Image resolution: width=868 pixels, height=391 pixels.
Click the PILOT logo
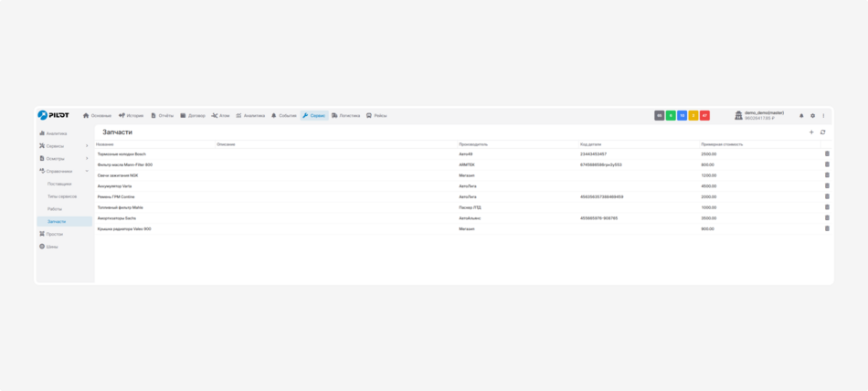pos(53,115)
